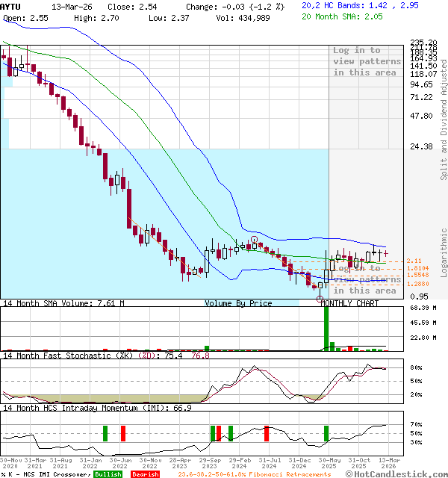Click the lower 'Log in to view patterns' notice

367,279
